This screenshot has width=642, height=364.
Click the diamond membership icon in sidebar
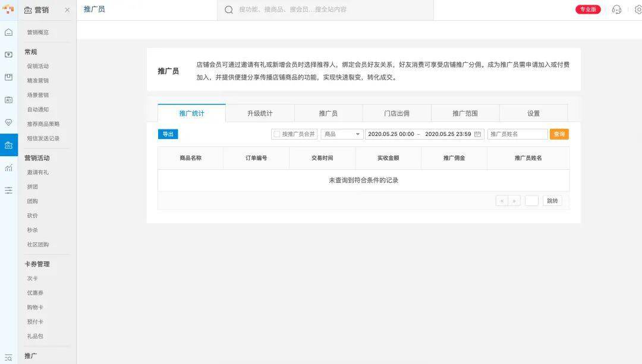[x=8, y=122]
